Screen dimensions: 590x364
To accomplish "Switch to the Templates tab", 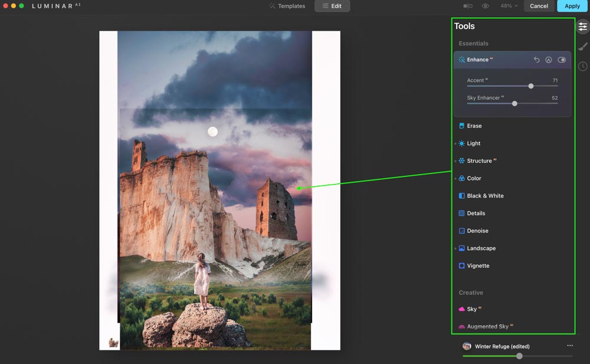I will [287, 6].
